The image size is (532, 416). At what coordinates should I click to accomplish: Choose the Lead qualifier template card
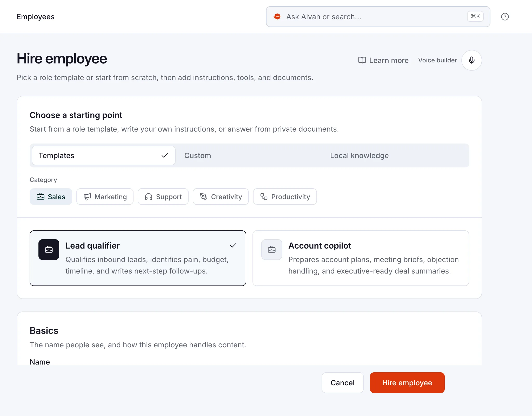point(138,258)
